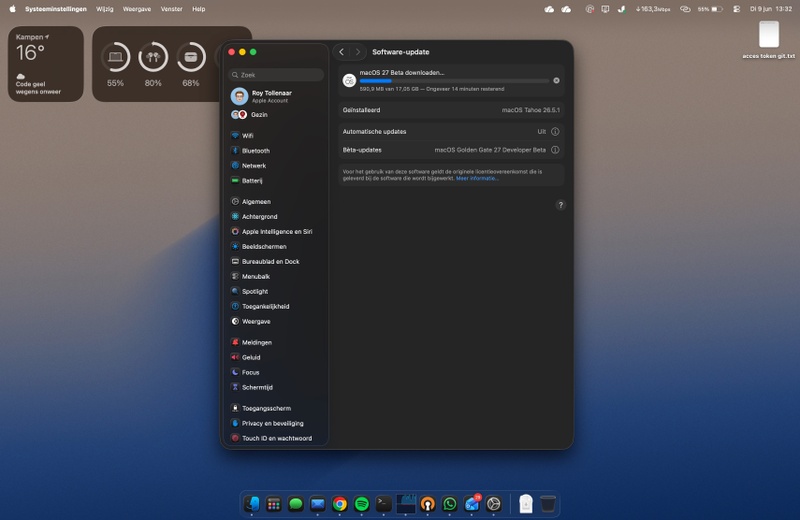Select the acces token git.txt desktop file
800x520 pixels.
769,40
